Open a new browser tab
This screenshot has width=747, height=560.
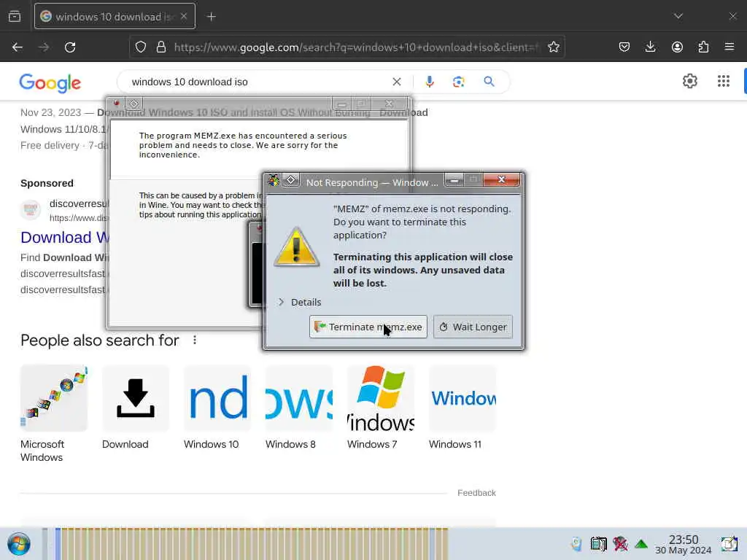click(212, 17)
